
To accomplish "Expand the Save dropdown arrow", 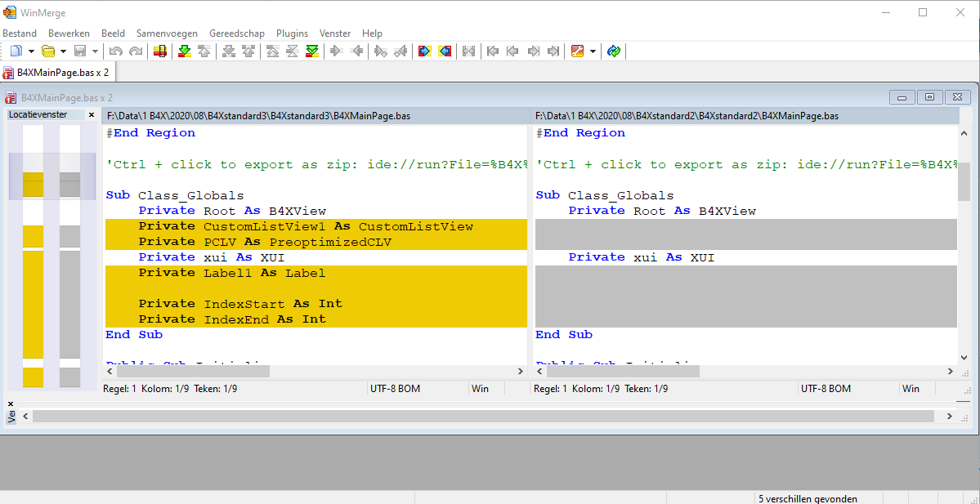I will [95, 51].
